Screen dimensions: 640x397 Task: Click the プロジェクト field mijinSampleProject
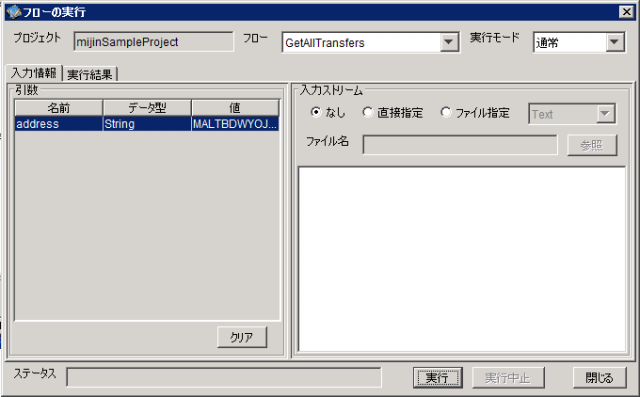click(153, 42)
